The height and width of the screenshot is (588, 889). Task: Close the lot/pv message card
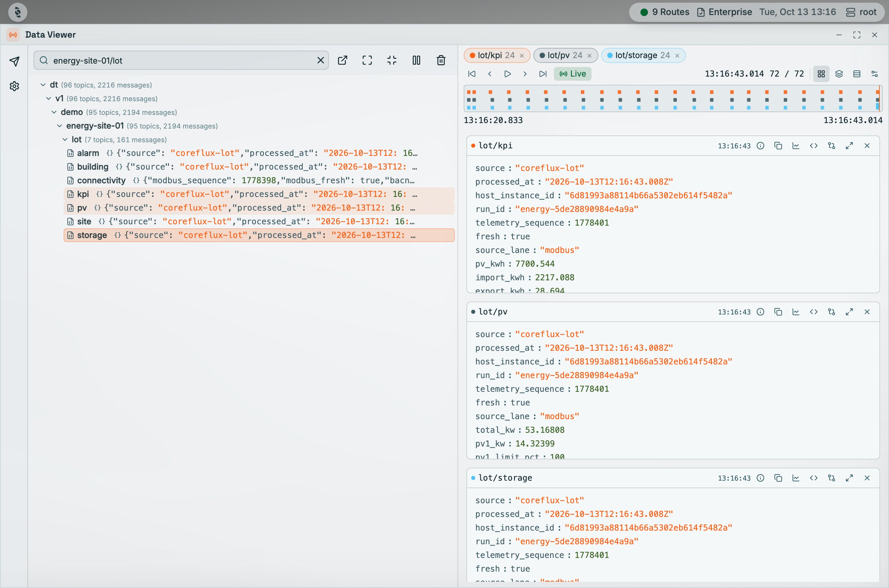click(867, 312)
